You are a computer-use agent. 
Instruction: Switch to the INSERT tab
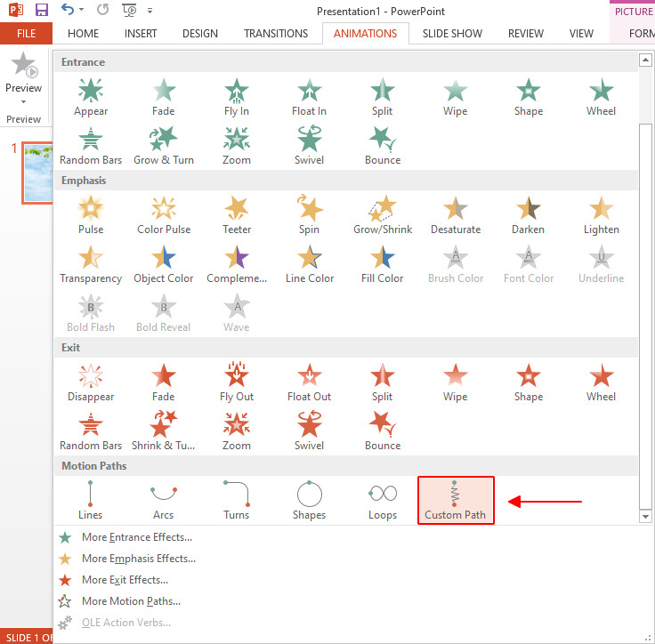tap(141, 34)
